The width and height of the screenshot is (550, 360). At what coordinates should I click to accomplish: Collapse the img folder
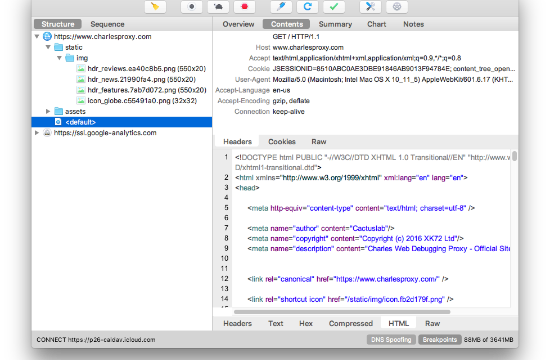click(x=59, y=58)
